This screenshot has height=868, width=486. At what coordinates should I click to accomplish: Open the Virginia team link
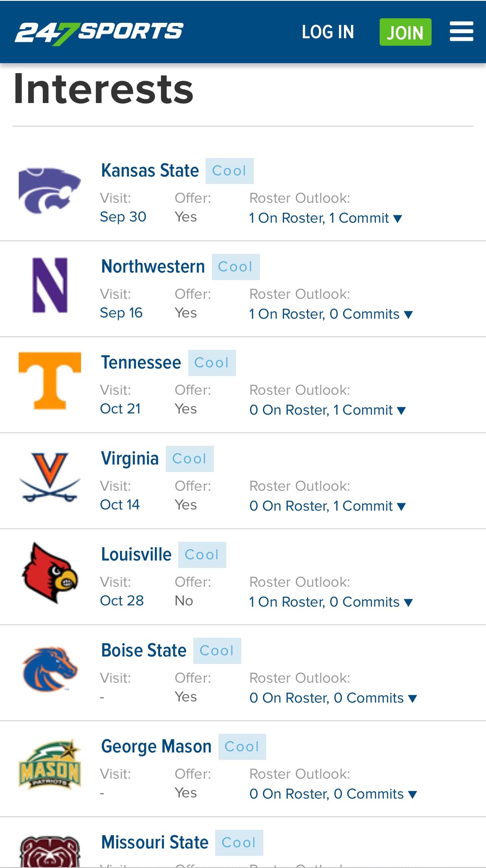point(130,459)
